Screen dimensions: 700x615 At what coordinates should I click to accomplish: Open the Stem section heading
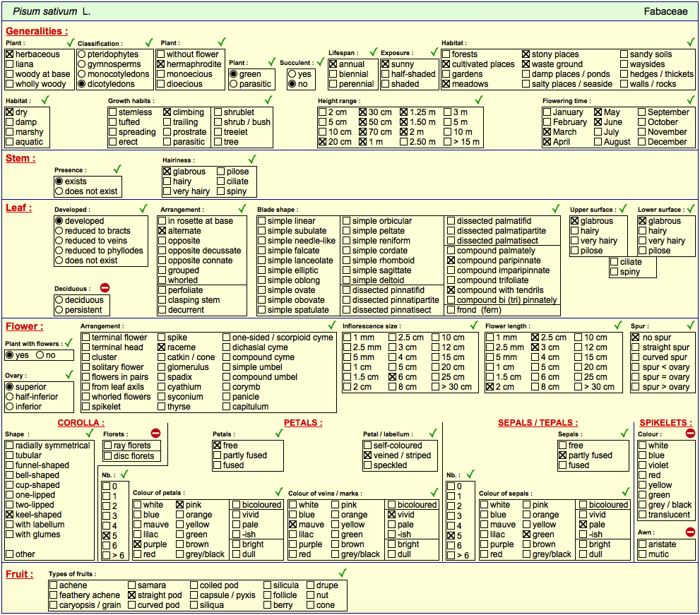coord(20,158)
